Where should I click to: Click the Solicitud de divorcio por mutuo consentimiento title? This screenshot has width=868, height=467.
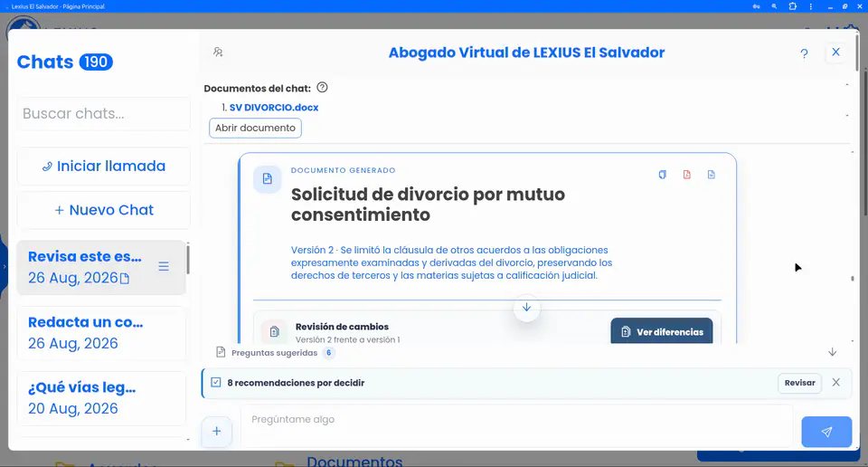[428, 205]
